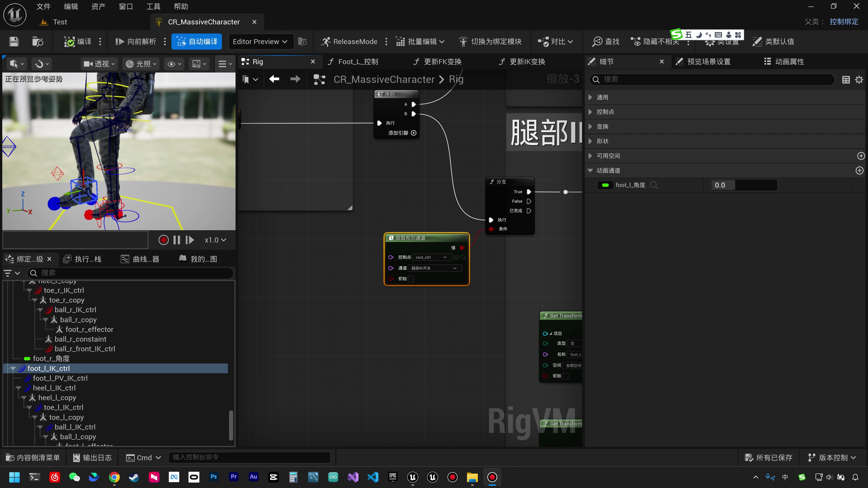Open 对比 diff dropdown

555,41
